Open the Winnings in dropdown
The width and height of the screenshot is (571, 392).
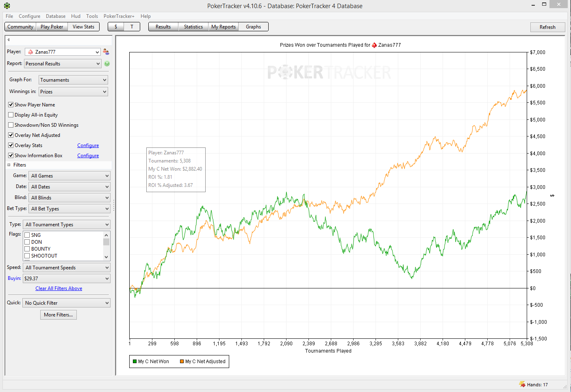tap(74, 92)
